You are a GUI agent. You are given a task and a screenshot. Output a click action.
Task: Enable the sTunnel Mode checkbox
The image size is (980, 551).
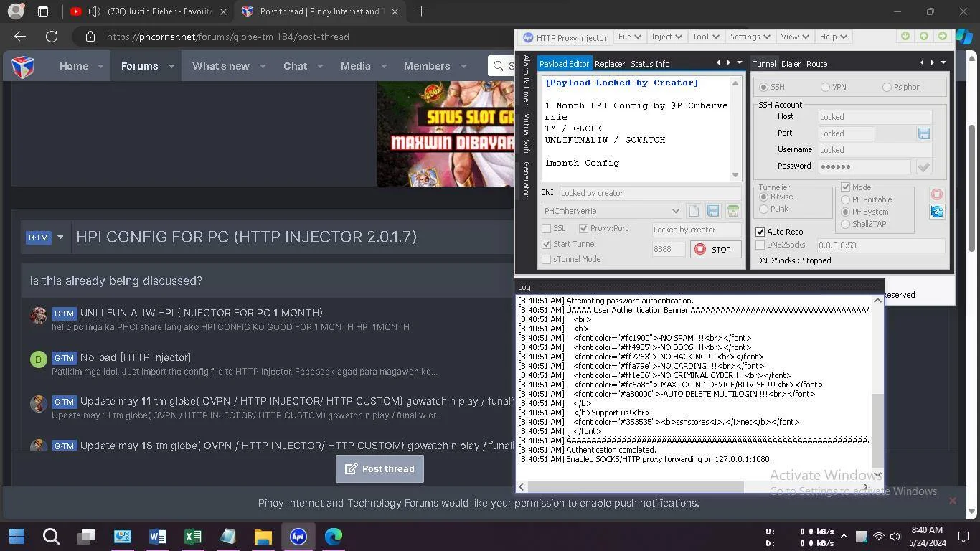pos(547,259)
